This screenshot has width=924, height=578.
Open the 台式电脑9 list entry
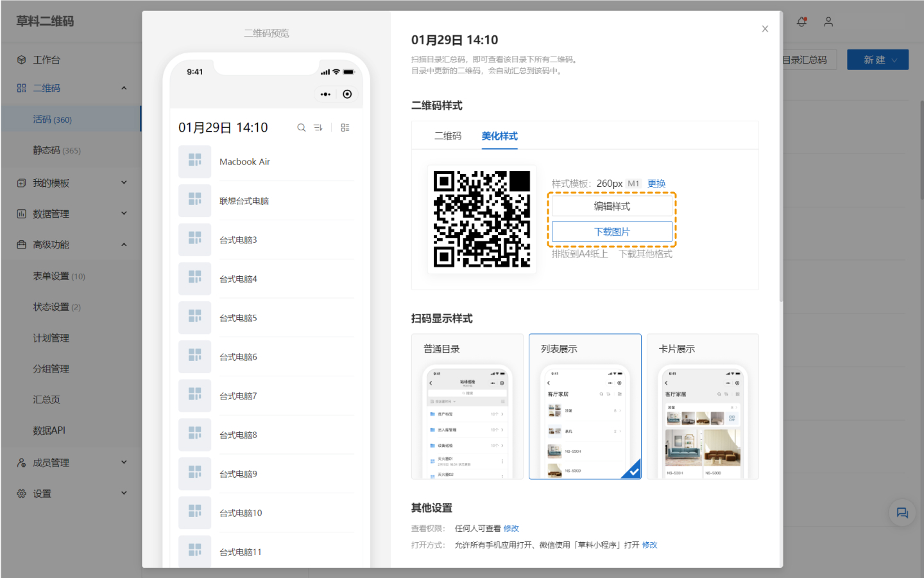coord(266,474)
